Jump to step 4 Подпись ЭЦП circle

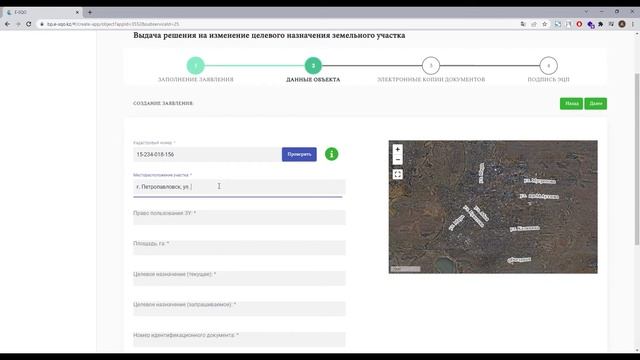(548, 65)
